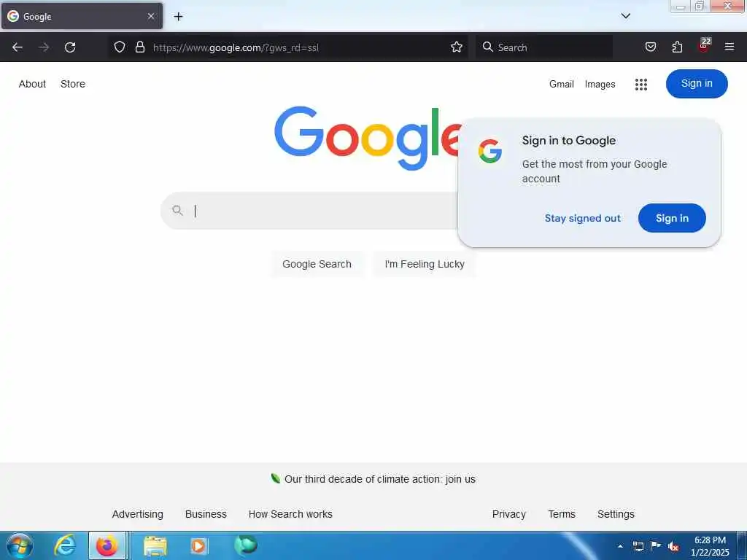Click inside the Google search text box
This screenshot has width=747, height=560.
tap(324, 211)
